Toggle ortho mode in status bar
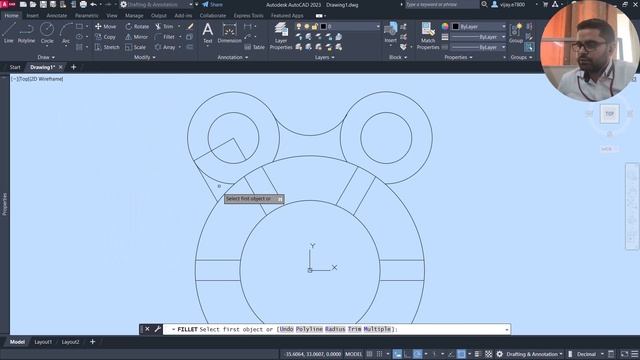The width and height of the screenshot is (640, 360). tap(407, 354)
